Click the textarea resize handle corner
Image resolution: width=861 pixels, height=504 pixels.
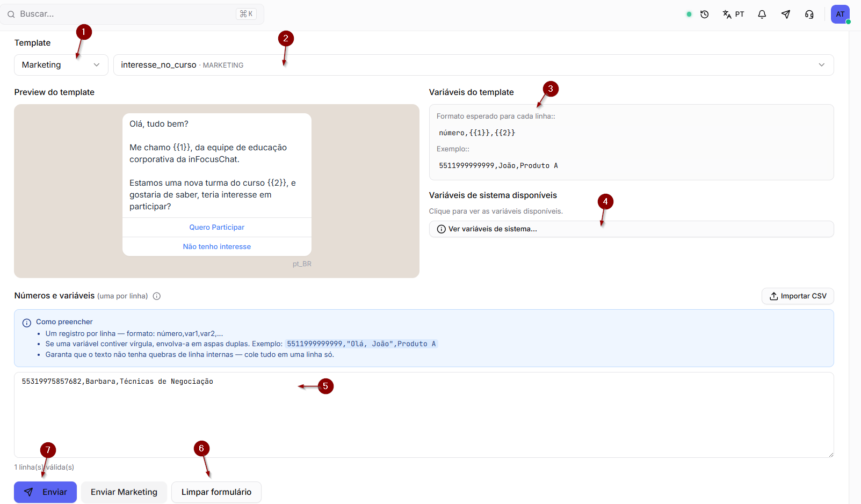831,455
